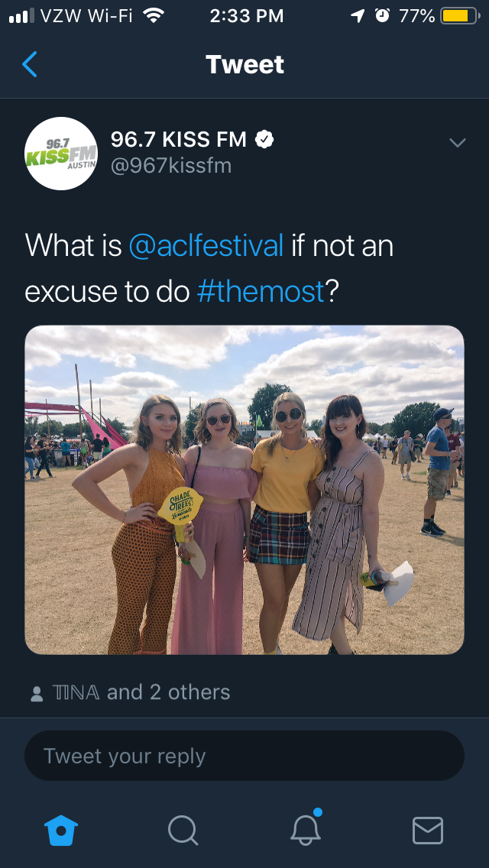Open the Home tab icon
Screen dimensions: 489x868
(61, 831)
